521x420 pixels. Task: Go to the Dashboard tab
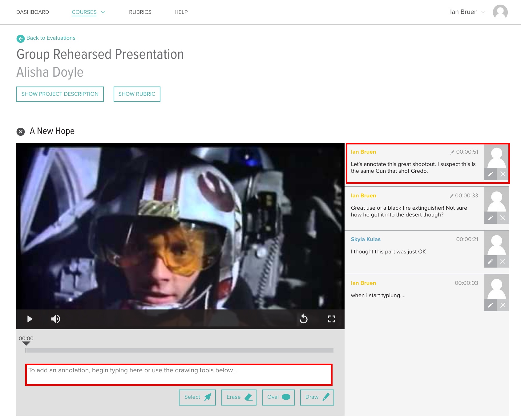click(33, 12)
